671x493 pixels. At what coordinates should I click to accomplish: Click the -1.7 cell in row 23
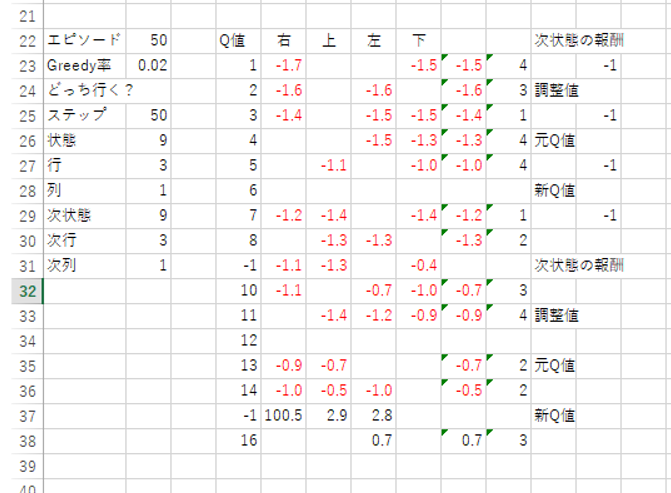tap(283, 65)
